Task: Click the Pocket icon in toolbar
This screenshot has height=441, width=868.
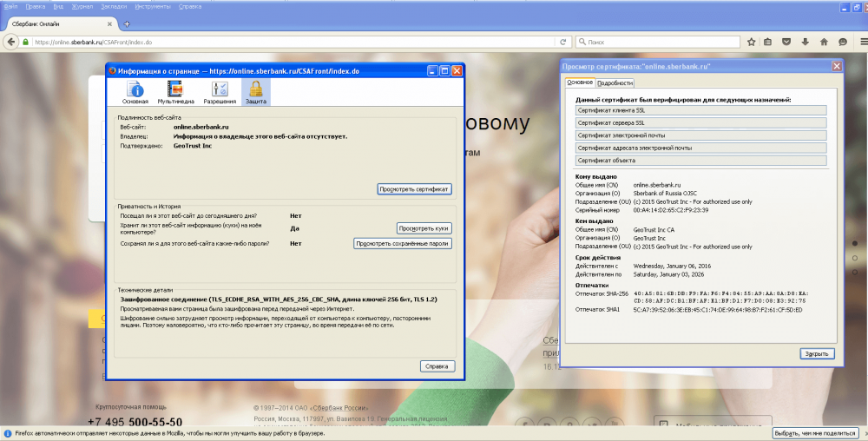Action: [x=786, y=42]
